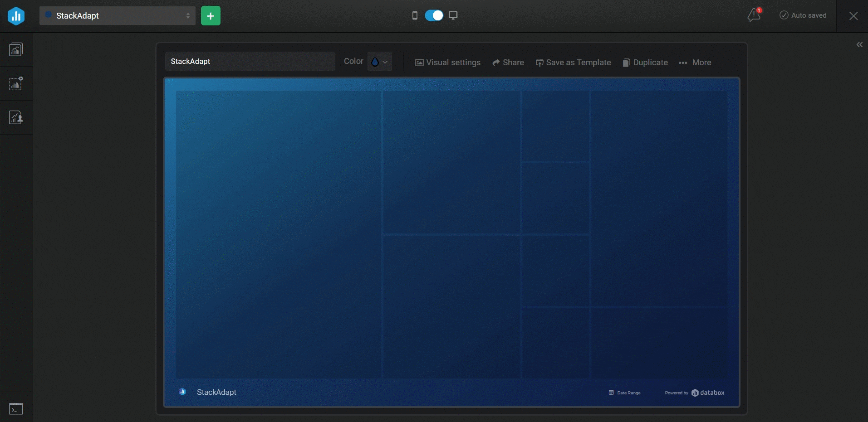Click the green add databoard plus button
The width and height of the screenshot is (868, 422).
click(211, 16)
